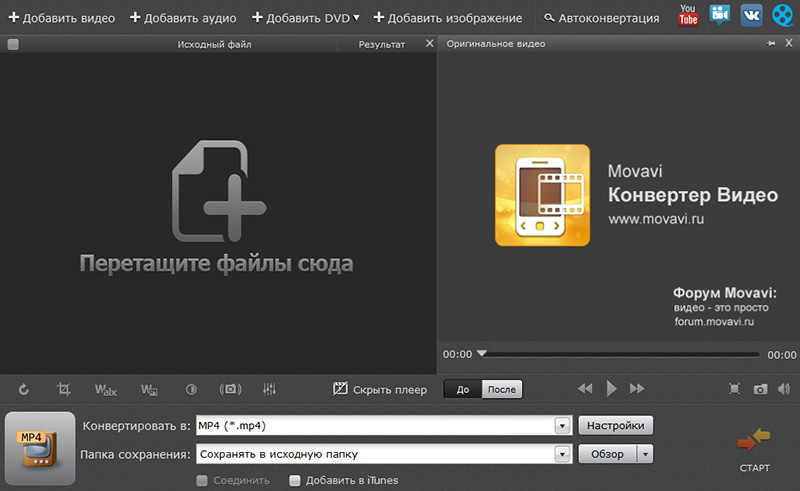
Task: Pin the Original video player panel
Action: (x=771, y=44)
